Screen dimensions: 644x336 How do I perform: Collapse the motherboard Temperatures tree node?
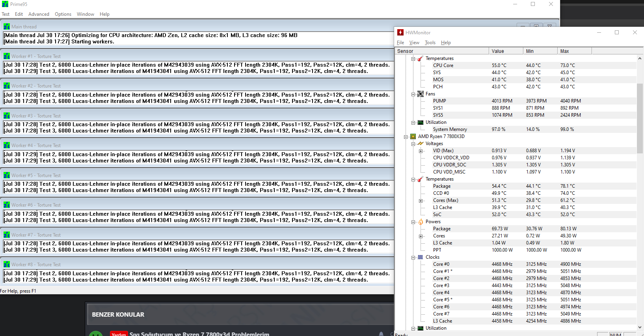click(413, 58)
